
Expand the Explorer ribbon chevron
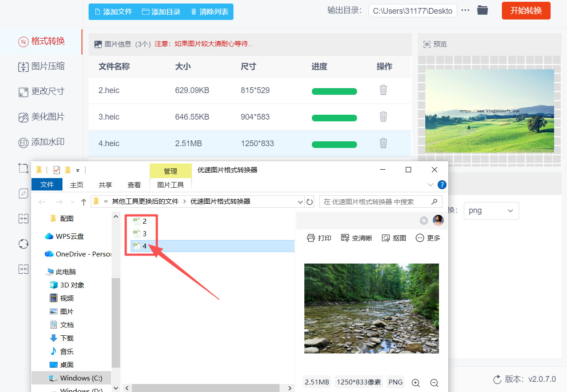[430, 185]
